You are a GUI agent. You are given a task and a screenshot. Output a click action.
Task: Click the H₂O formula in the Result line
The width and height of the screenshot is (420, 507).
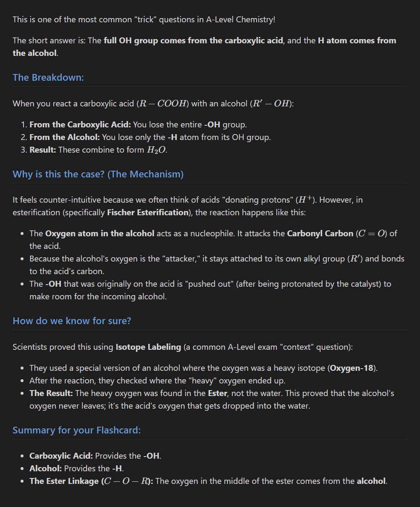click(x=156, y=151)
